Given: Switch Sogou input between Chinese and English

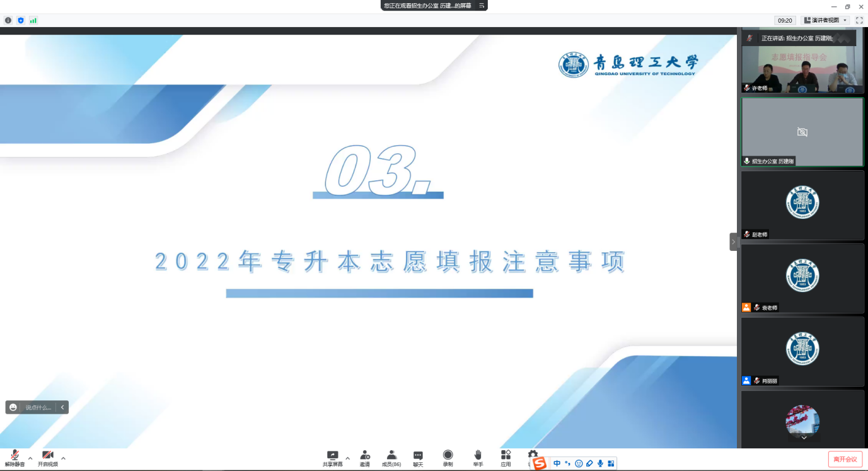Looking at the screenshot, I should pyautogui.click(x=557, y=463).
